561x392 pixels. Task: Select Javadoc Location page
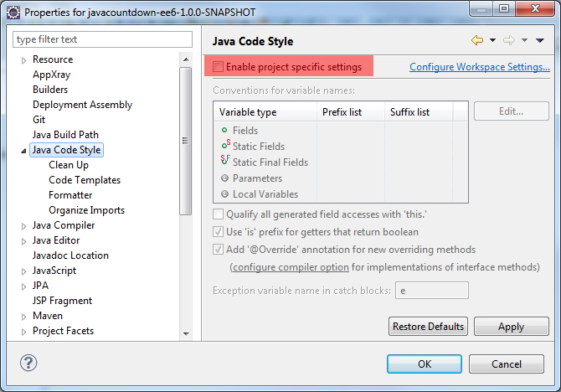(x=70, y=255)
